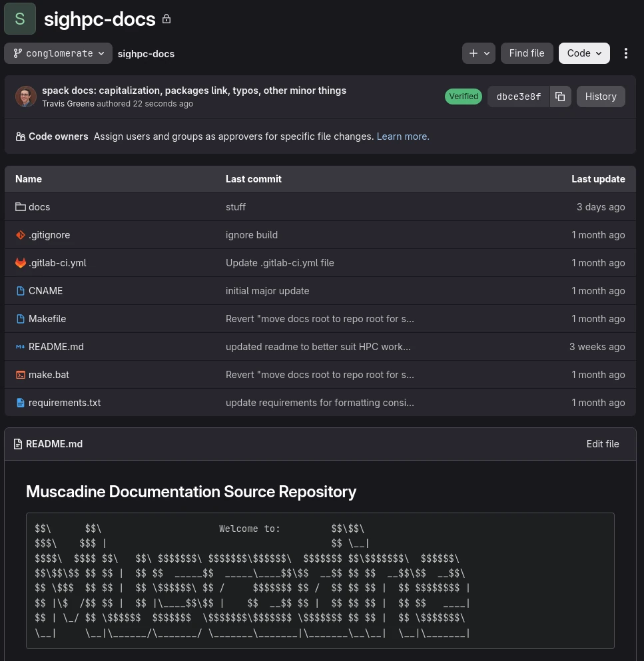Viewport: 644px width, 661px height.
Task: Open the .gitignore file
Action: point(49,235)
